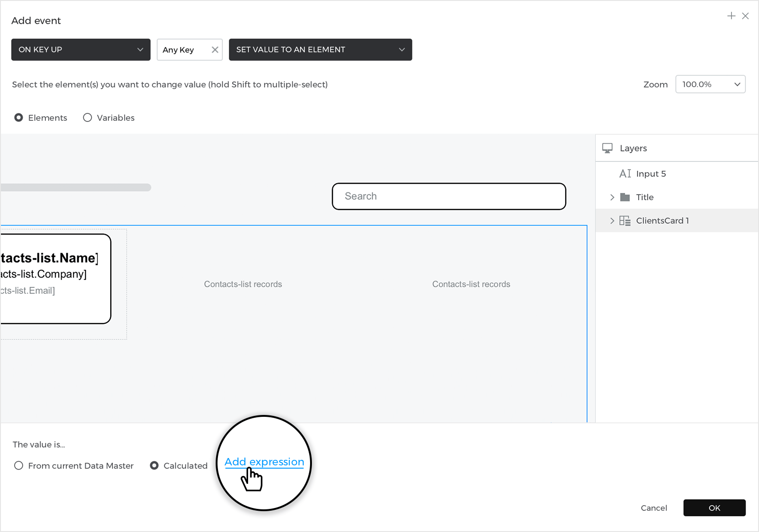This screenshot has height=532, width=759.
Task: Click the Search input on canvas
Action: pos(449,196)
